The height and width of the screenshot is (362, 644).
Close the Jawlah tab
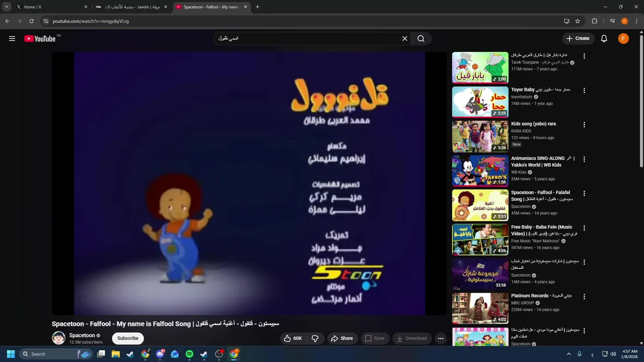(x=166, y=7)
